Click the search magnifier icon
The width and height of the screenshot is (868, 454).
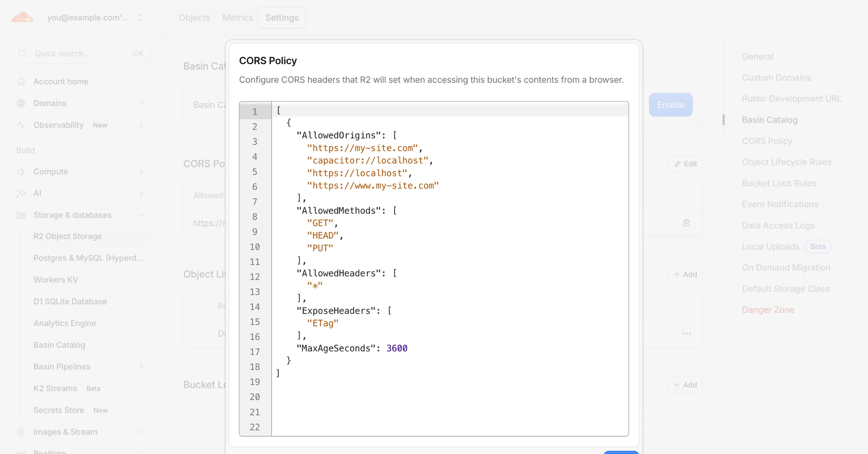pyautogui.click(x=22, y=53)
